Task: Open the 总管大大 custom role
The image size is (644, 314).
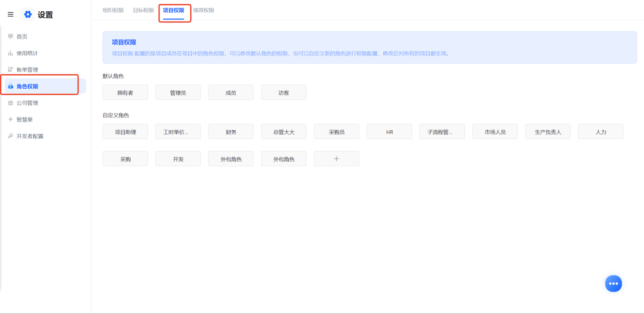Action: [x=284, y=132]
